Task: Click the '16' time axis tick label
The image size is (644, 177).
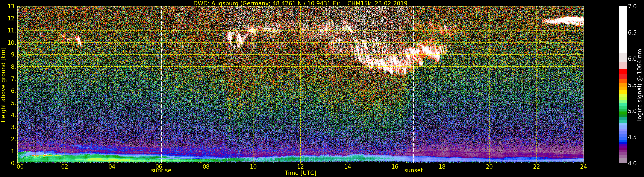Action: coord(395,166)
